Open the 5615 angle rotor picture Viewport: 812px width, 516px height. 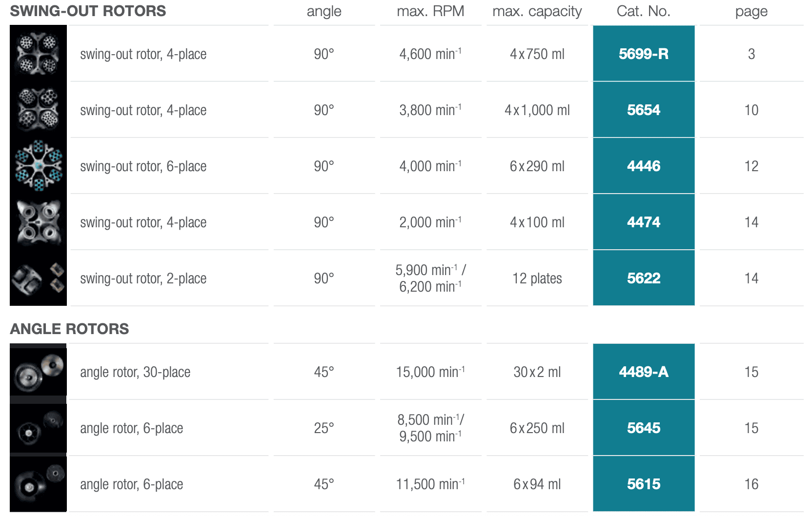tap(38, 483)
